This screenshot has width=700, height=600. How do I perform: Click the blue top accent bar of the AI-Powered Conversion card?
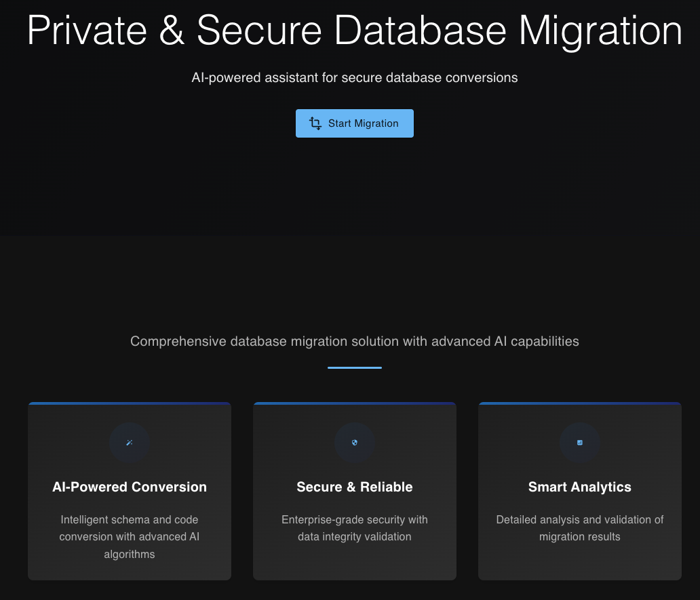point(130,403)
